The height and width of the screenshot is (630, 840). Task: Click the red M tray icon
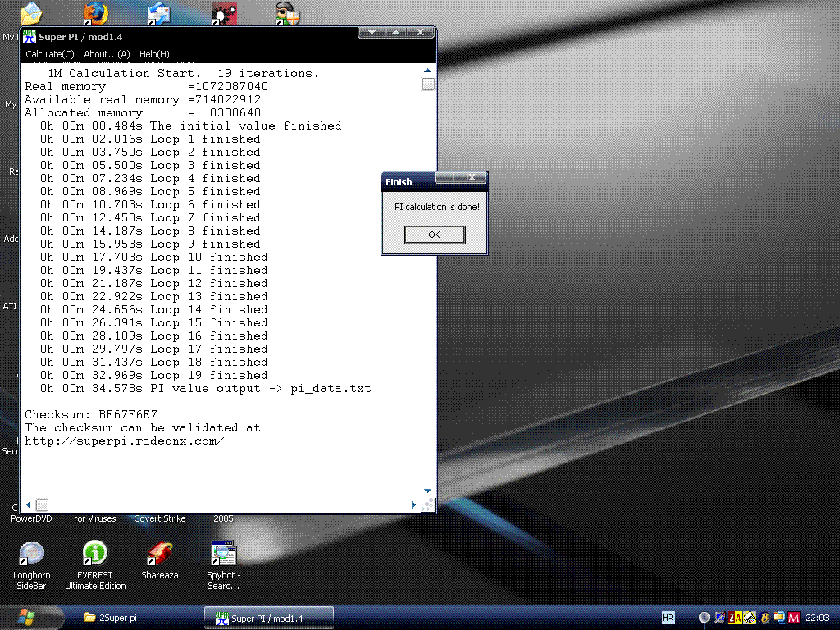(792, 618)
